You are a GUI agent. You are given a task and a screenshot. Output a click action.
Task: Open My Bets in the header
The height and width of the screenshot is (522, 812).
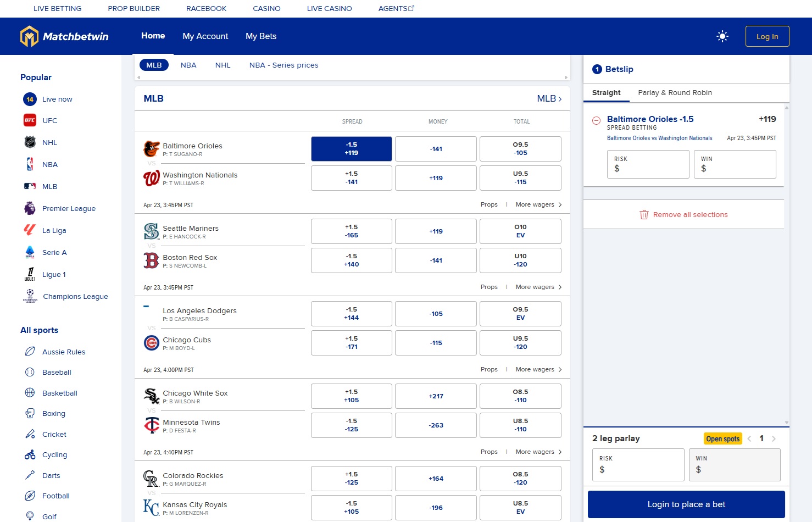click(261, 36)
